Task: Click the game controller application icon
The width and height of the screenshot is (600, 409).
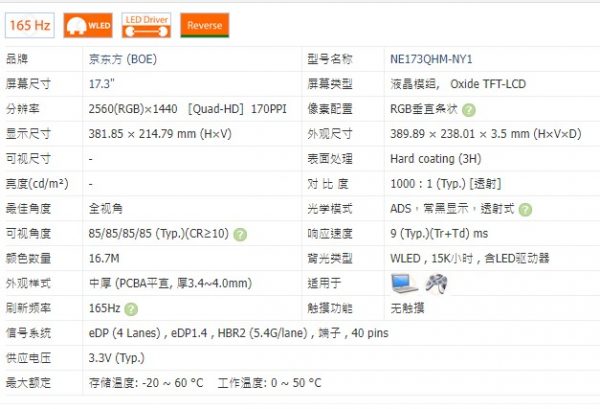Action: coord(437,284)
